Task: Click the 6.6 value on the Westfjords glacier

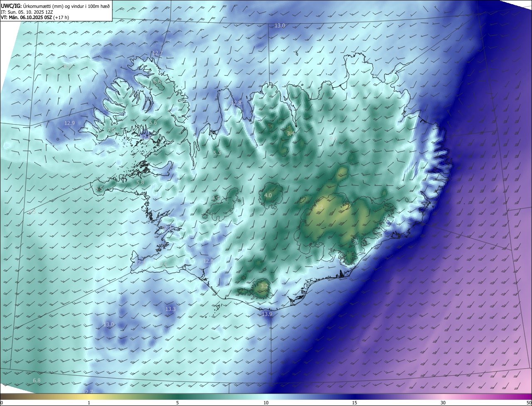Action: (157, 82)
